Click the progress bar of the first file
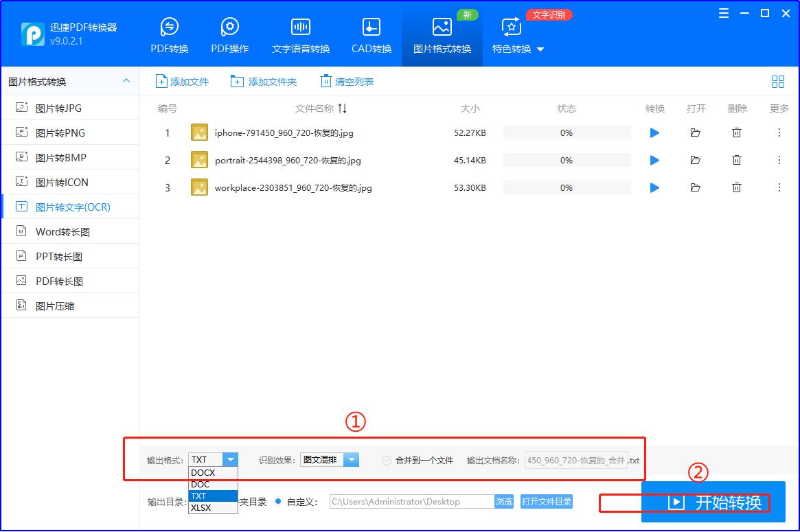The width and height of the screenshot is (800, 532). pyautogui.click(x=566, y=132)
